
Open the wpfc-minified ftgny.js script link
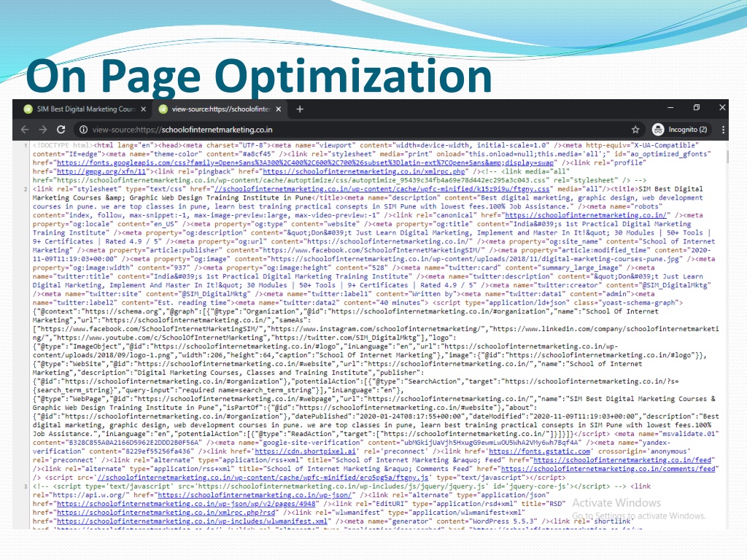click(263, 478)
